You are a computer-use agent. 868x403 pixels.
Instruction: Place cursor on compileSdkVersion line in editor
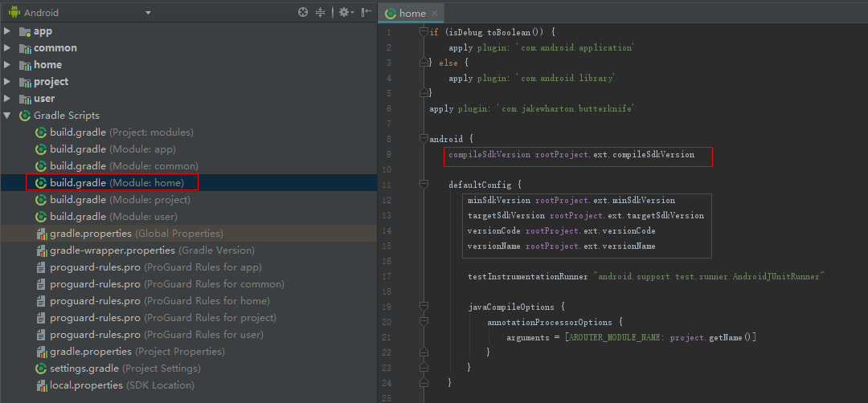pos(571,154)
